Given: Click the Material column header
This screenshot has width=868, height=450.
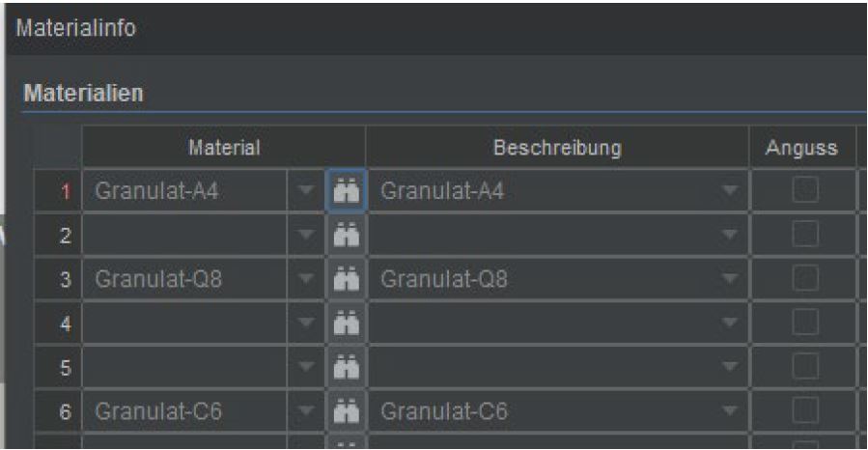Looking at the screenshot, I should (x=224, y=147).
